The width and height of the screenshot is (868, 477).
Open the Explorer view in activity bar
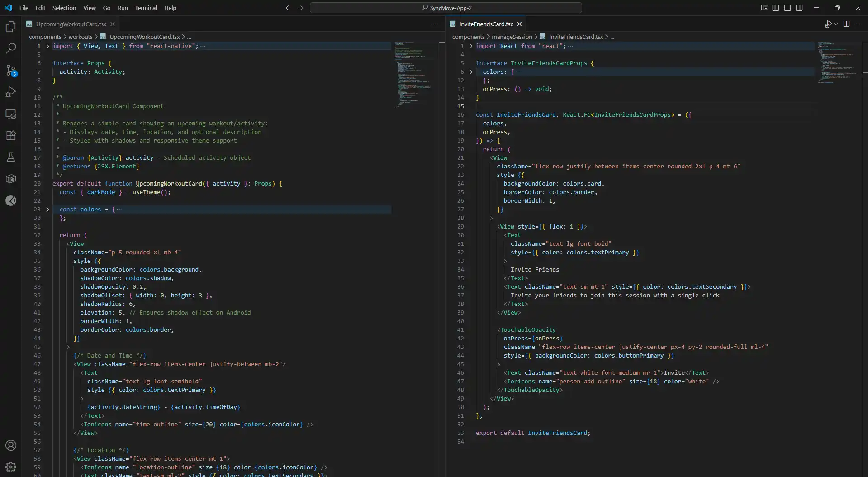pos(11,27)
